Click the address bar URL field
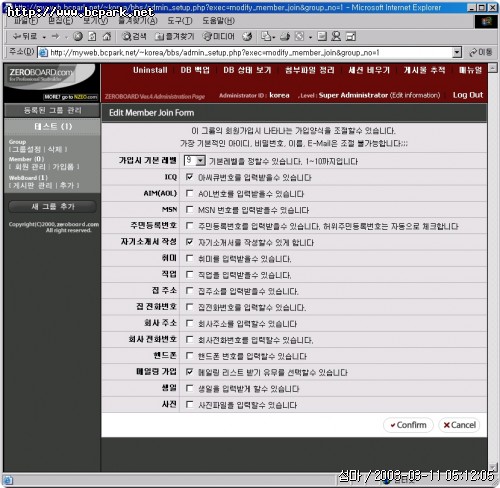The width and height of the screenshot is (500, 488). tap(250, 53)
